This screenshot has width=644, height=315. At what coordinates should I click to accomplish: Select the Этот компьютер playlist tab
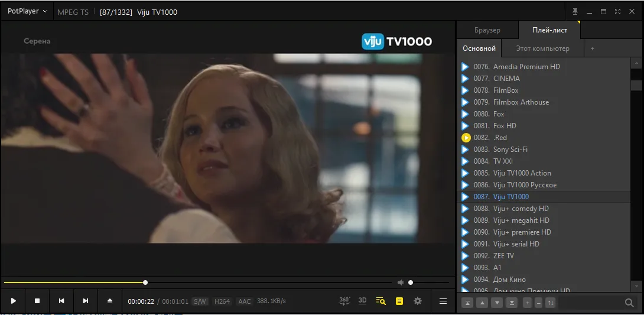(542, 48)
